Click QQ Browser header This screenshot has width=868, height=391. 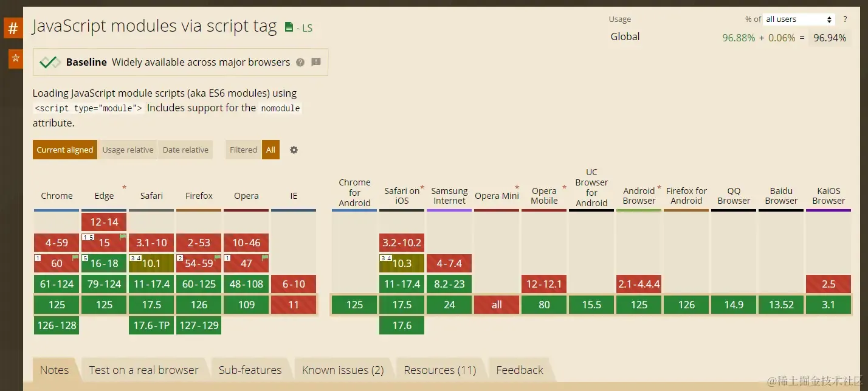(734, 195)
